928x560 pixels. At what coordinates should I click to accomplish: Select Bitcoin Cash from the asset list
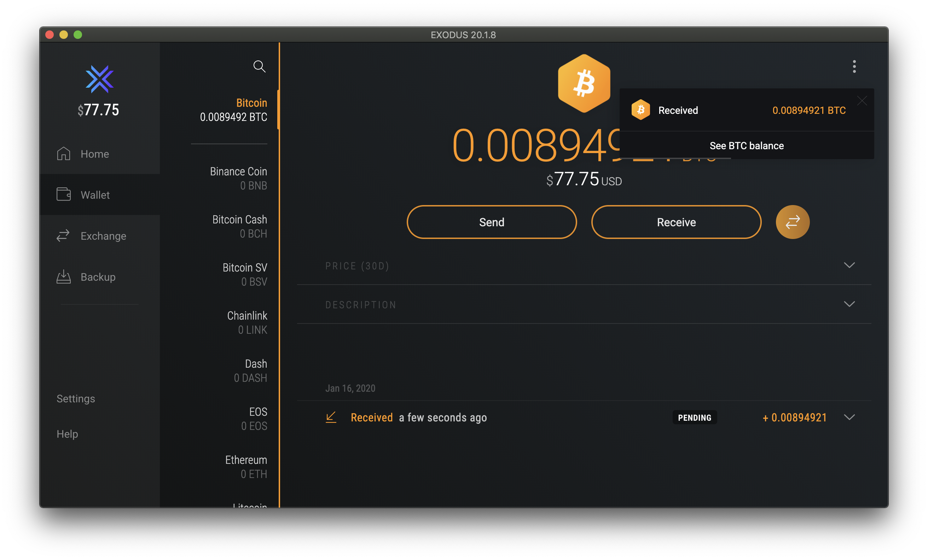click(x=239, y=226)
